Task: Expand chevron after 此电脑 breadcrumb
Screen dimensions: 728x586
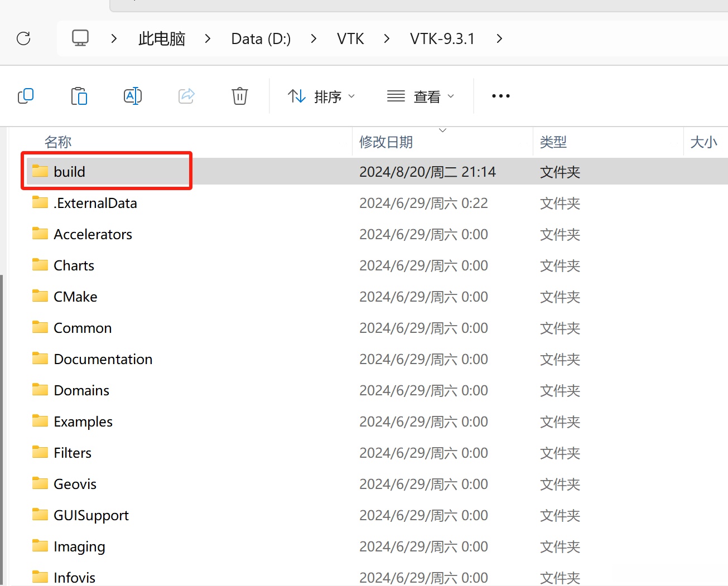Action: (x=208, y=38)
